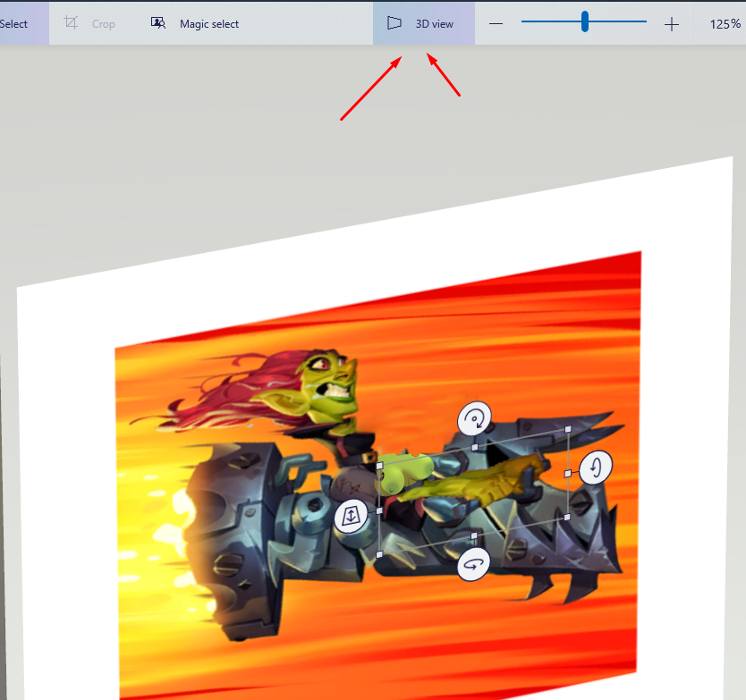The width and height of the screenshot is (746, 700).
Task: Click the right-side rotation handle of the 3D object
Action: 596,467
